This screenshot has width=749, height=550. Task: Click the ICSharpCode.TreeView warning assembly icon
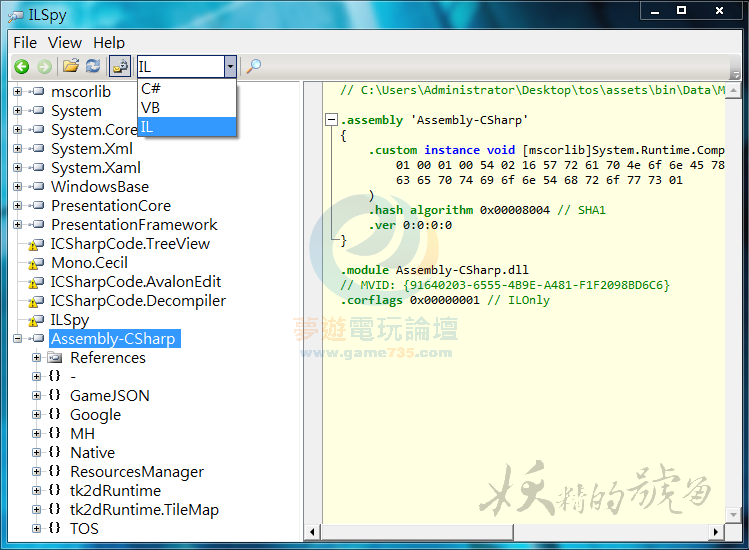(x=37, y=244)
